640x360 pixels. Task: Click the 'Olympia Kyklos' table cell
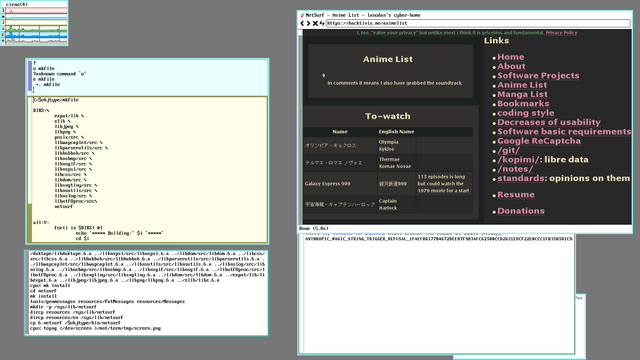(396, 146)
